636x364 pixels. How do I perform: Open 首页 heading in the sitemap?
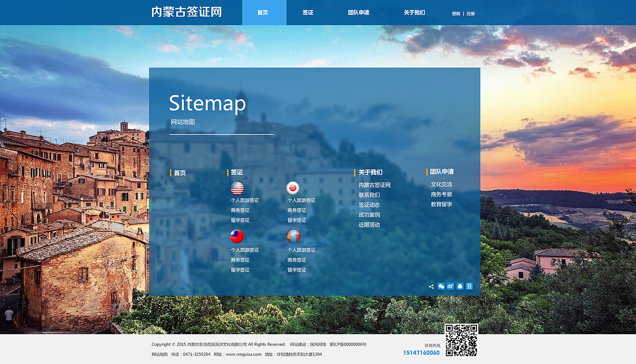[x=180, y=173]
